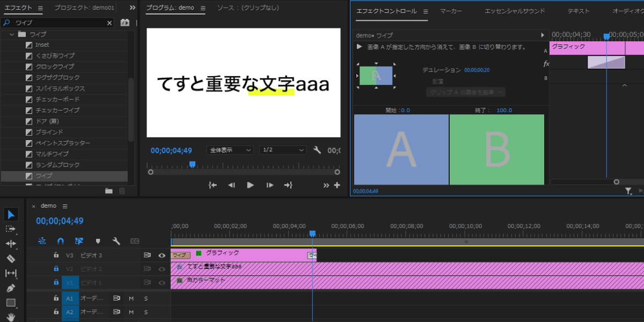The image size is (644, 322).
Task: Click the Effects search field
Action: [x=56, y=23]
